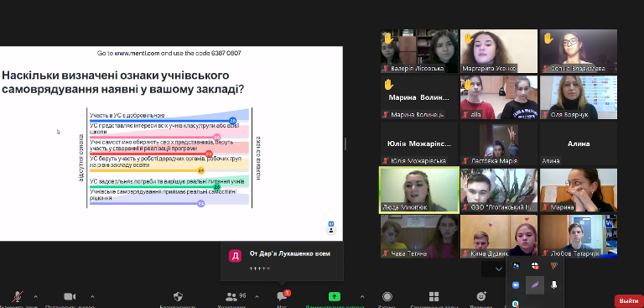Viewport: 644px width, 308px height.
Task: Open the Reactions smiley icon
Action: [481, 296]
